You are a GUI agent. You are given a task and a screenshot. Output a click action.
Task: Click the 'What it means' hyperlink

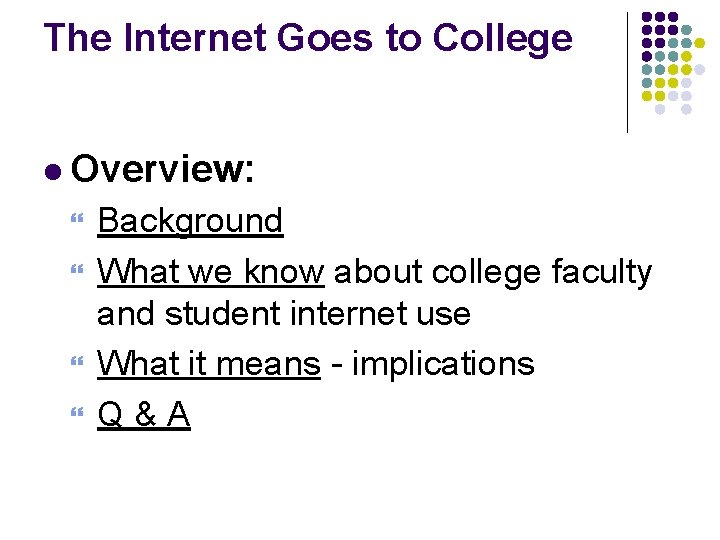tap(208, 364)
